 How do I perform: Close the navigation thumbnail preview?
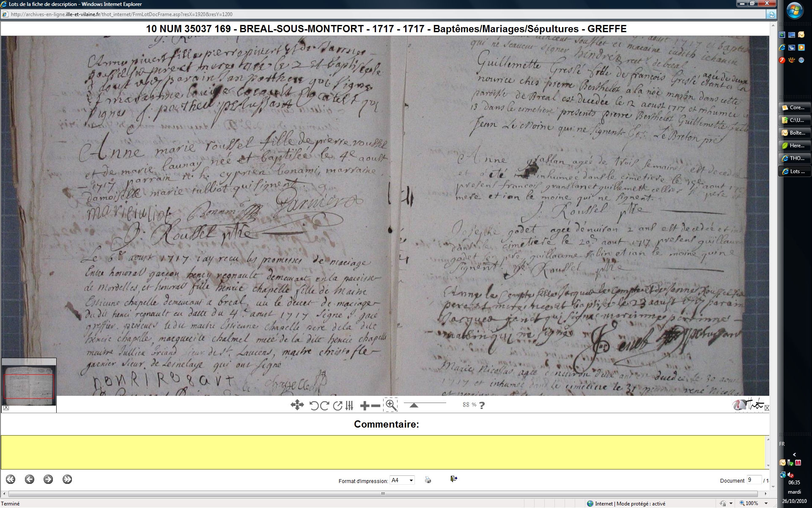[6, 408]
